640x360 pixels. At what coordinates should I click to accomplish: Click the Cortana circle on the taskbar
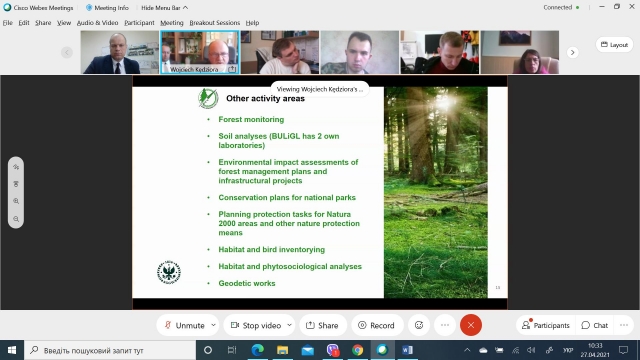208,350
